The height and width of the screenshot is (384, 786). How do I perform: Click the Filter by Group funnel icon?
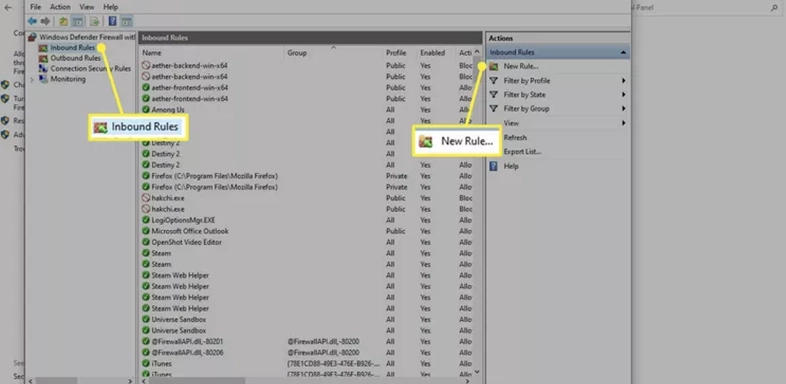pos(494,109)
